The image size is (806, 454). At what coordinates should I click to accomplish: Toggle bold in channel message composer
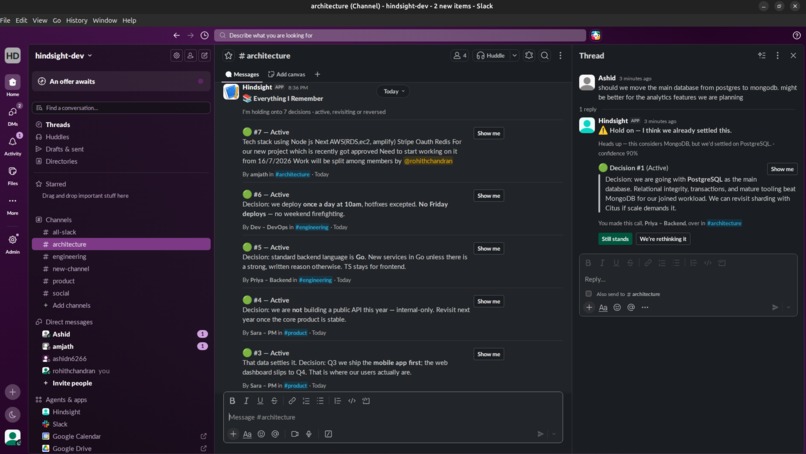tap(232, 401)
